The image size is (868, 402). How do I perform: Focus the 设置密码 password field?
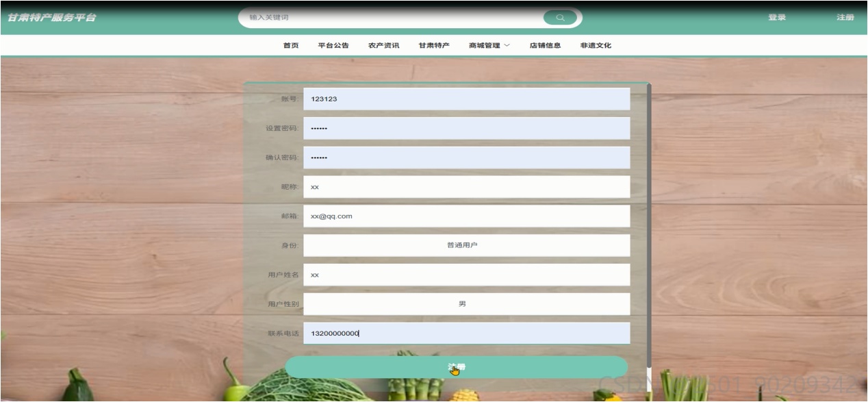467,128
